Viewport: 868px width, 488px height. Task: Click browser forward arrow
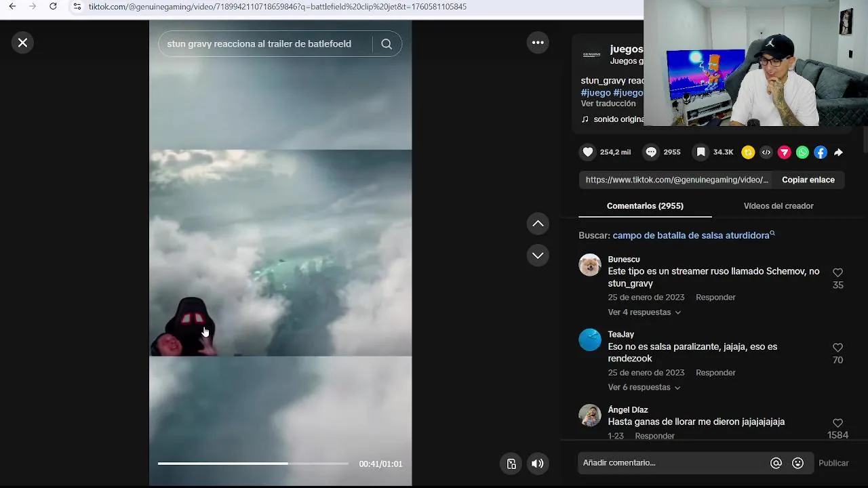coord(33,7)
